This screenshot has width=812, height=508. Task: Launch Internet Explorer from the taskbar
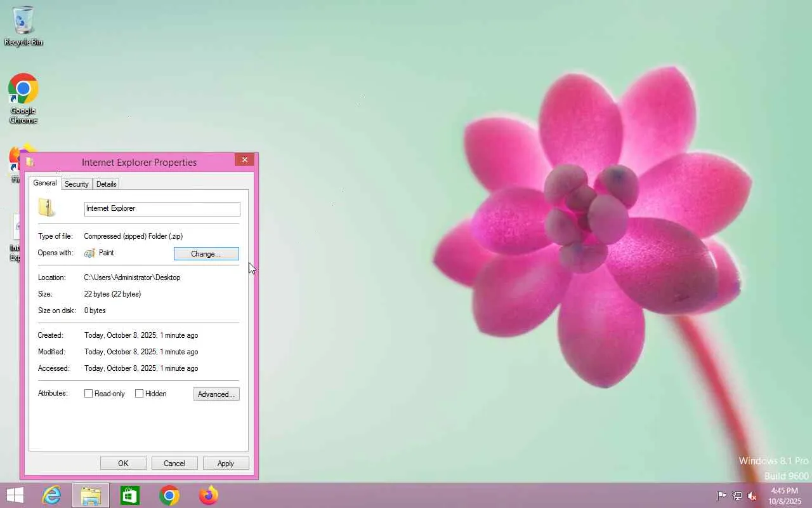(x=51, y=495)
